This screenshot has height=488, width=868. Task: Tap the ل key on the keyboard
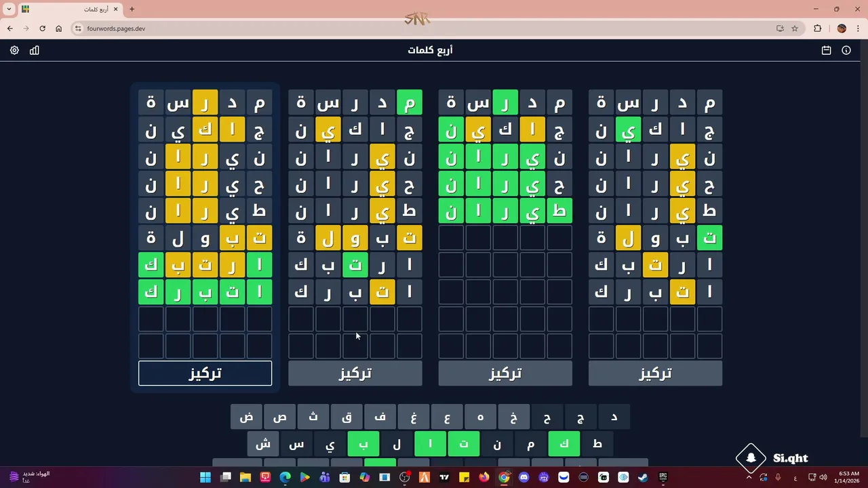click(x=397, y=444)
